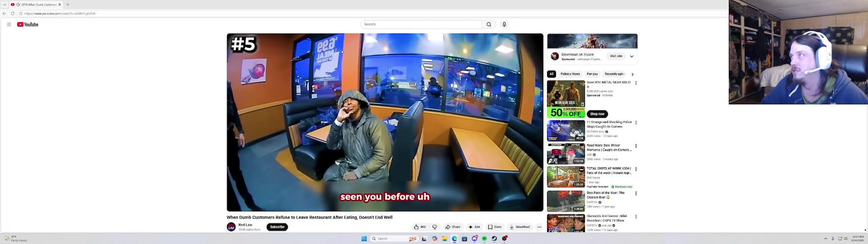Open Red Law channel avatar

(x=231, y=227)
